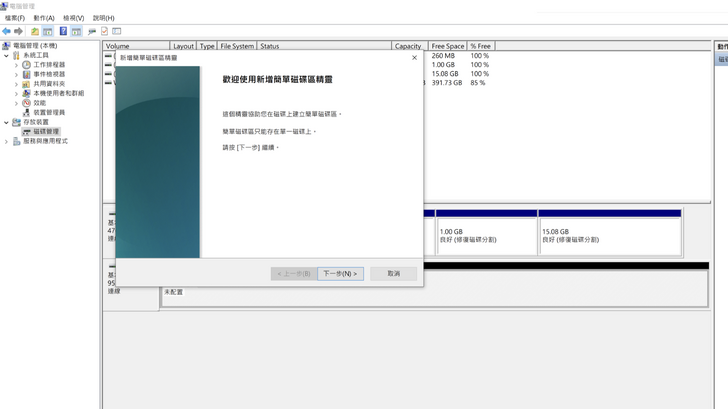728x409 pixels.
Task: Click the 服務與應用程式 icon
Action: tap(16, 141)
